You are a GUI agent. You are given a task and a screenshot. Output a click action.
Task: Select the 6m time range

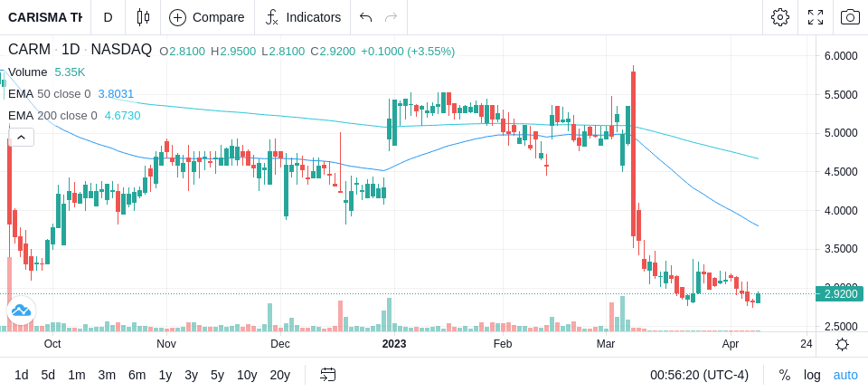137,375
